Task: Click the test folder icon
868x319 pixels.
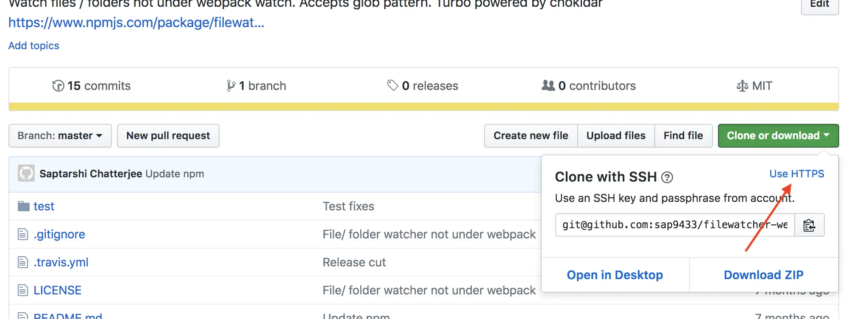Action: [x=24, y=207]
